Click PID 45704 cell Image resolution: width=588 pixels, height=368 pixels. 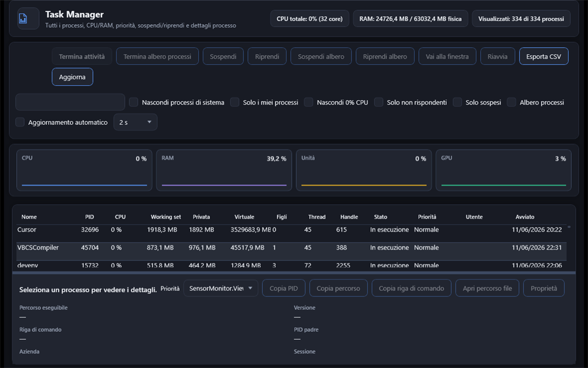(x=90, y=247)
